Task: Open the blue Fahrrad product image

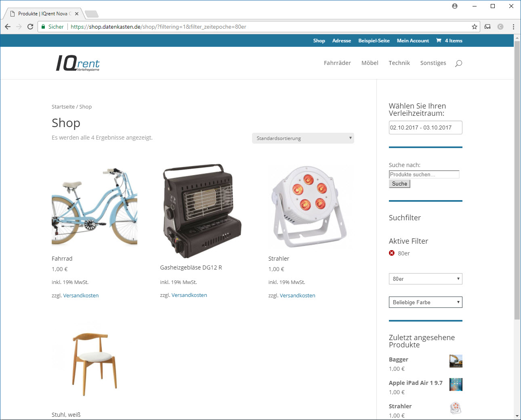Action: coord(95,207)
